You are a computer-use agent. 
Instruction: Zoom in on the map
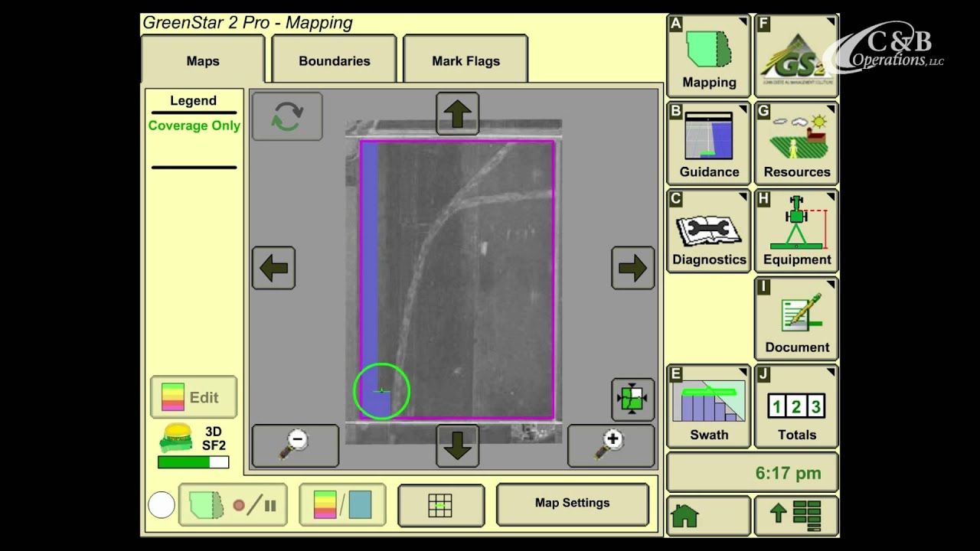pyautogui.click(x=611, y=445)
